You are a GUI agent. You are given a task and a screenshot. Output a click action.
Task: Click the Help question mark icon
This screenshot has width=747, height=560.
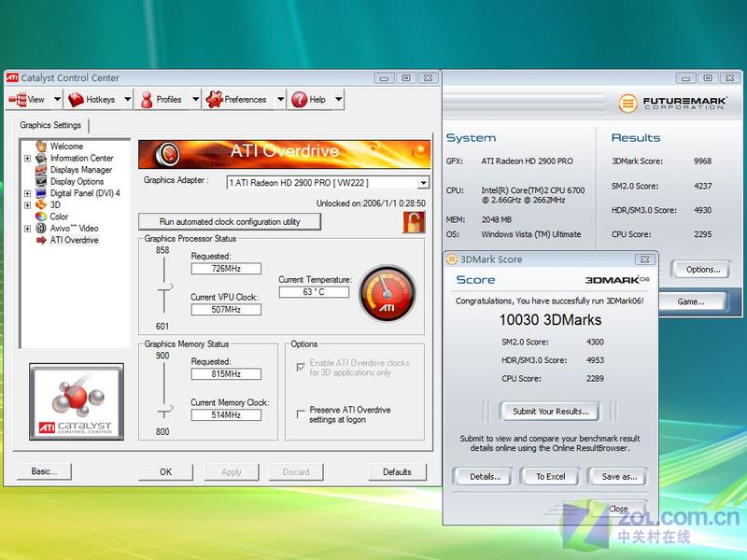[x=299, y=100]
